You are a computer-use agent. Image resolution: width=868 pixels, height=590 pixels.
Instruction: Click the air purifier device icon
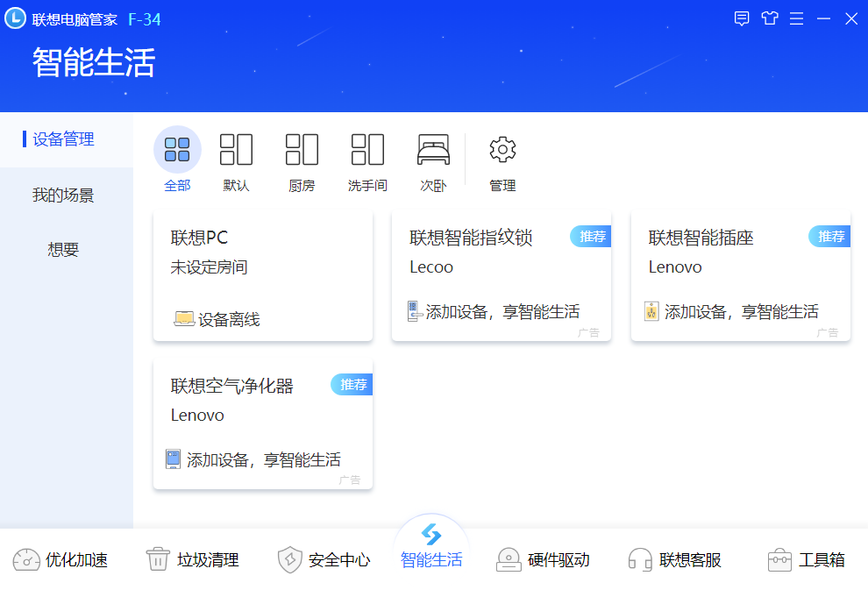pos(174,459)
